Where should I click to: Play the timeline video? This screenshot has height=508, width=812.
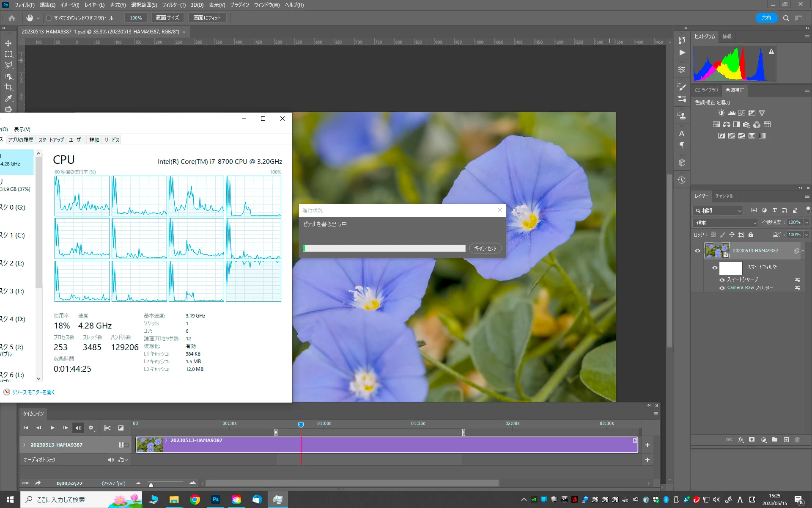[52, 428]
